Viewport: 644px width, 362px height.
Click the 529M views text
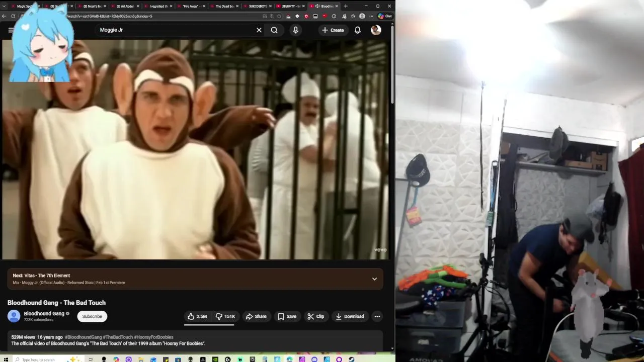[x=23, y=337]
